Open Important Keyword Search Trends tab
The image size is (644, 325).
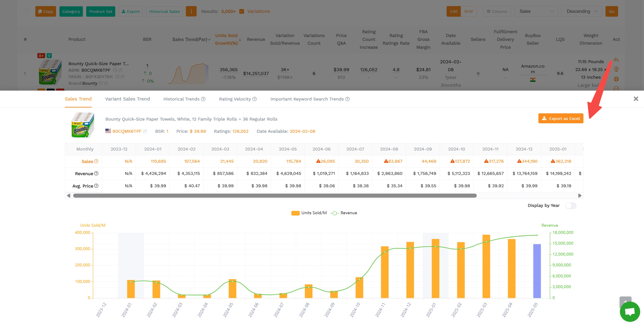click(307, 99)
